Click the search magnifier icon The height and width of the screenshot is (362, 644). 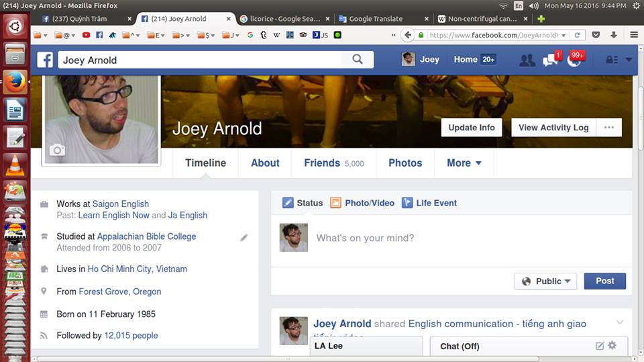click(358, 60)
